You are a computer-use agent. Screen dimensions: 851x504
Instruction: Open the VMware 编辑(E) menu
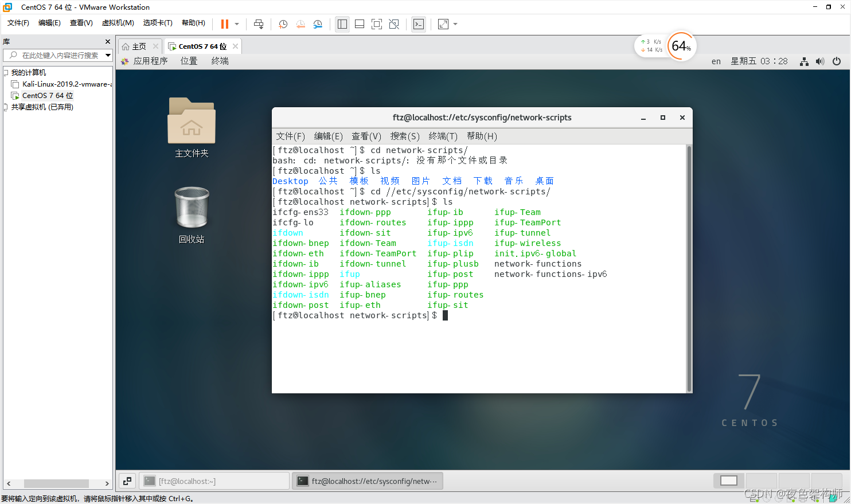click(x=49, y=23)
